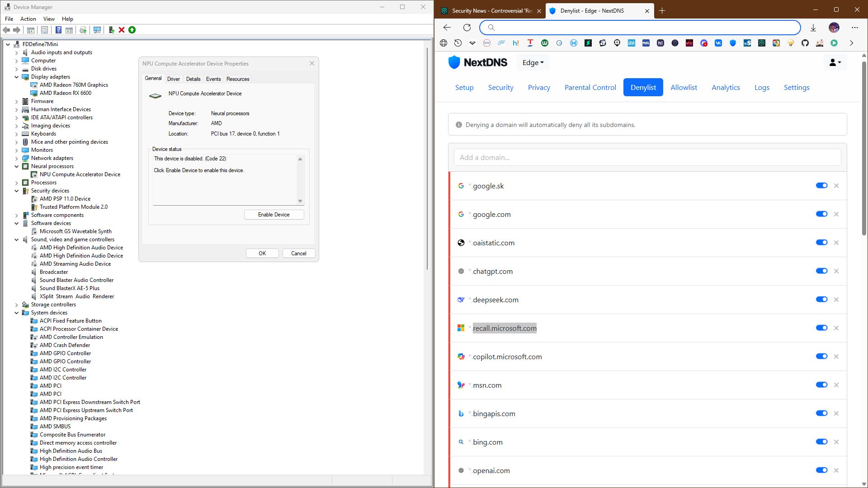Click the blue Help question mark icon

coord(58,30)
